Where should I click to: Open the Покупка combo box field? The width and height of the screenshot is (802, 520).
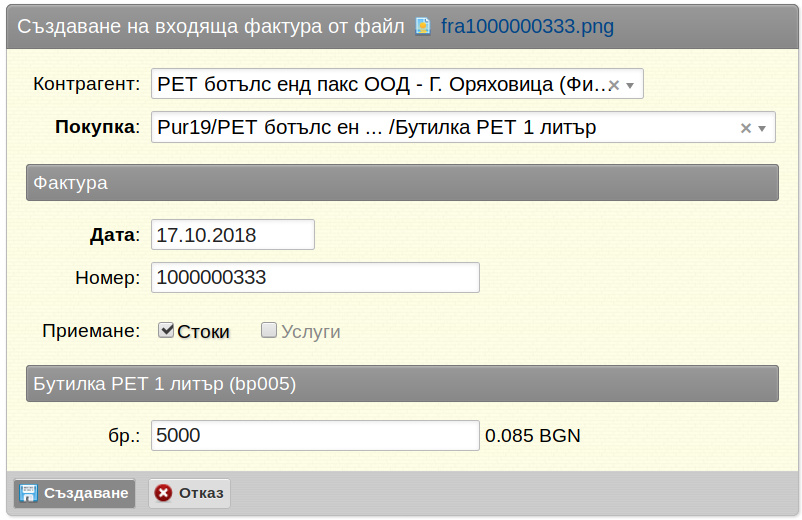[463, 127]
